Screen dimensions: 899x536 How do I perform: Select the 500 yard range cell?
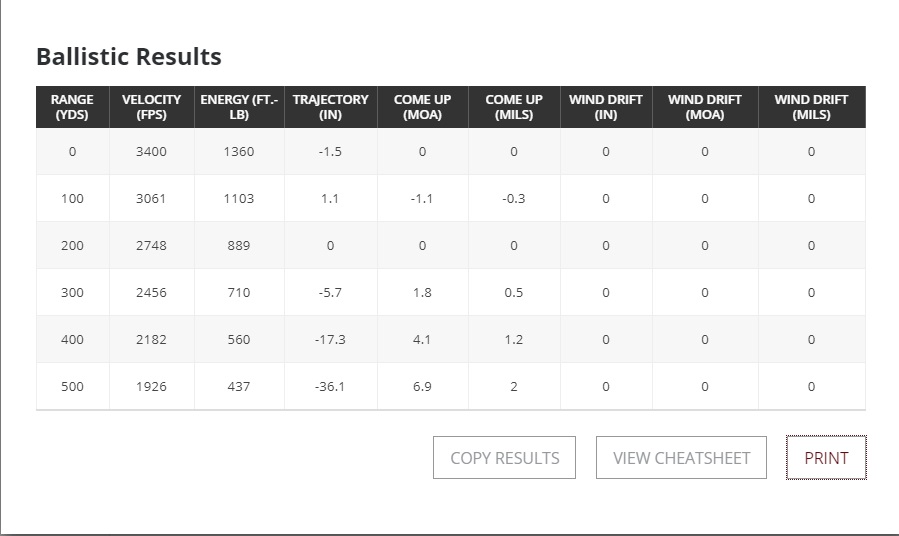pos(72,386)
